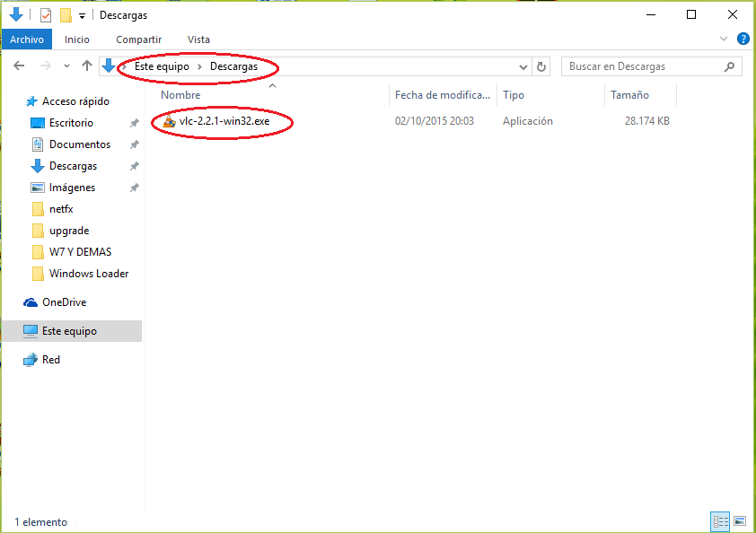The width and height of the screenshot is (756, 533).
Task: Switch to the Compartir ribbon tab
Action: [x=139, y=39]
